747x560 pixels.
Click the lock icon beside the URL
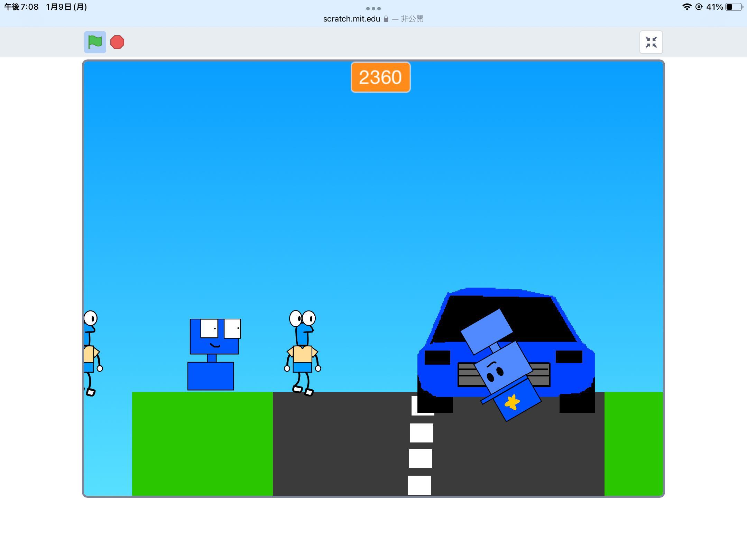click(x=386, y=19)
